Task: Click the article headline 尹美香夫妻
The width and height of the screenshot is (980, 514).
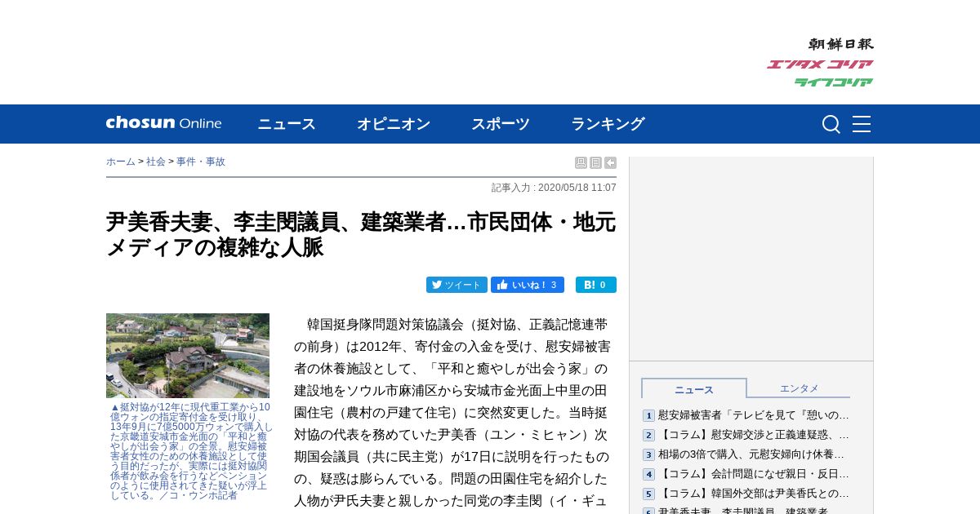Action: [x=361, y=234]
